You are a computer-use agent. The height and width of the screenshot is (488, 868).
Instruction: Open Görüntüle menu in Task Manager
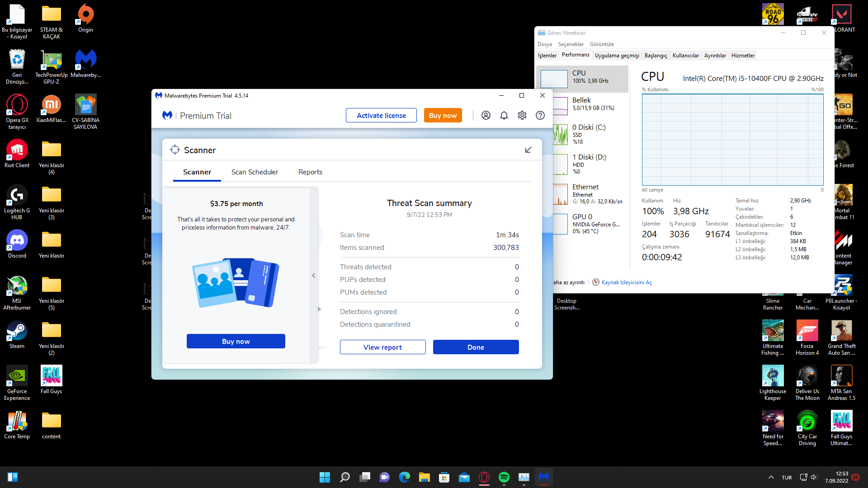602,44
